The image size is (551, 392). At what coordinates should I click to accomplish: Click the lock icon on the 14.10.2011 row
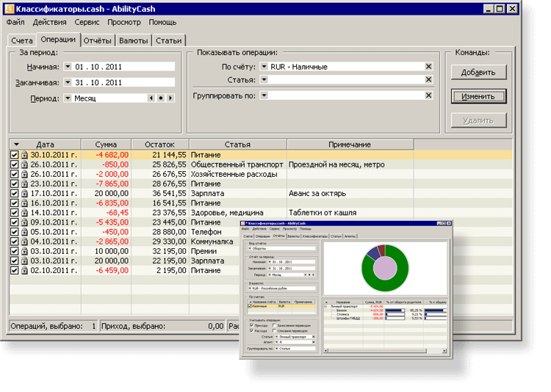[x=24, y=212]
